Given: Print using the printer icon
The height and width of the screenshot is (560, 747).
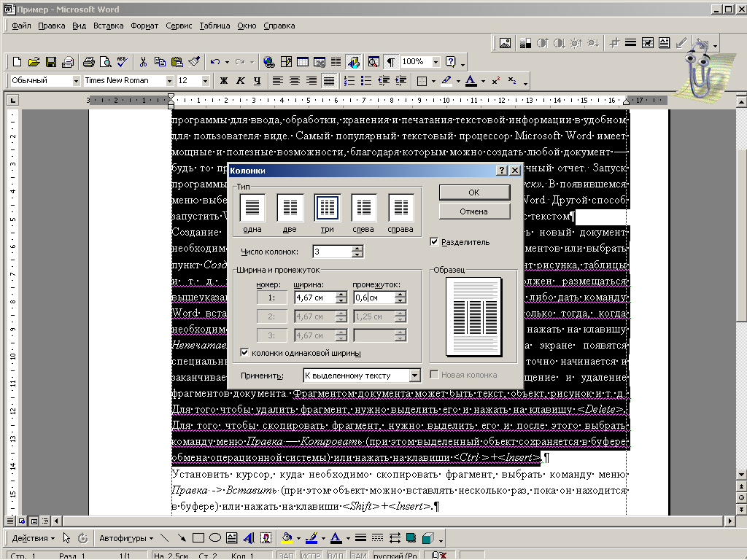Looking at the screenshot, I should [88, 62].
